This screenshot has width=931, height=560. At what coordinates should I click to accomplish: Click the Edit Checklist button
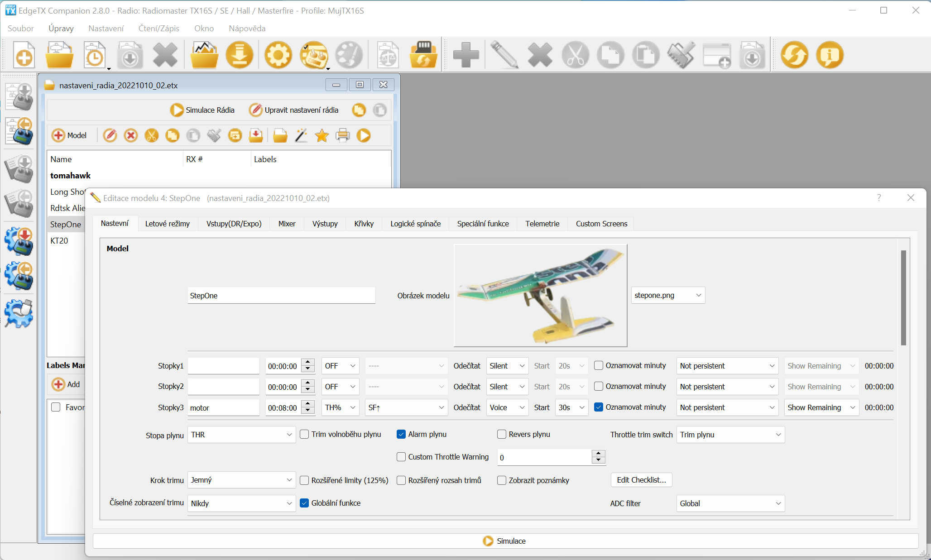(641, 480)
